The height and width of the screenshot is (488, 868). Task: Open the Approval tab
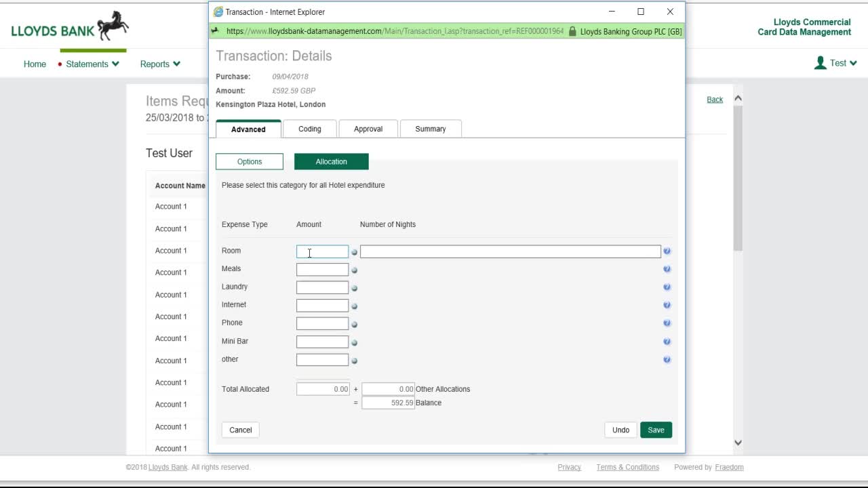[368, 128]
